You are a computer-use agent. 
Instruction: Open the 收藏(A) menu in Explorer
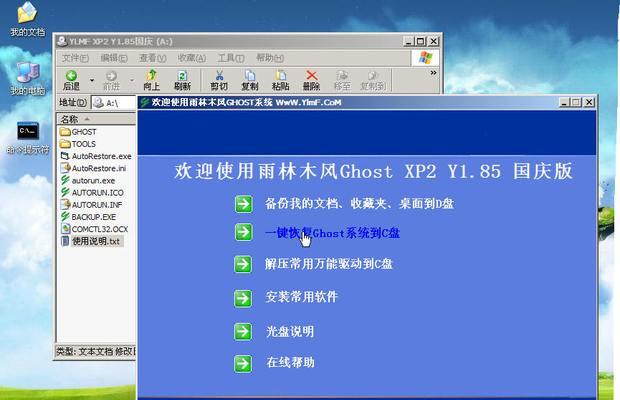tap(192, 58)
